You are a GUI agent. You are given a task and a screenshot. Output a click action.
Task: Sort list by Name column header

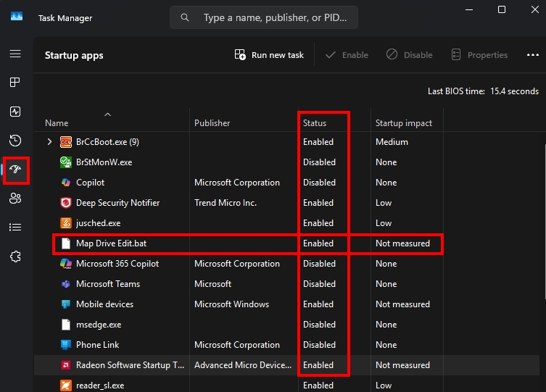tap(57, 123)
